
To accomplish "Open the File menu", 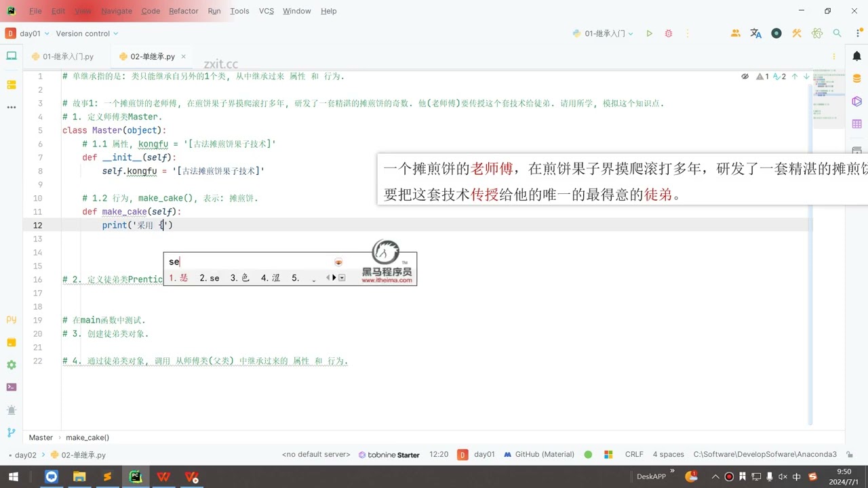I will point(36,11).
